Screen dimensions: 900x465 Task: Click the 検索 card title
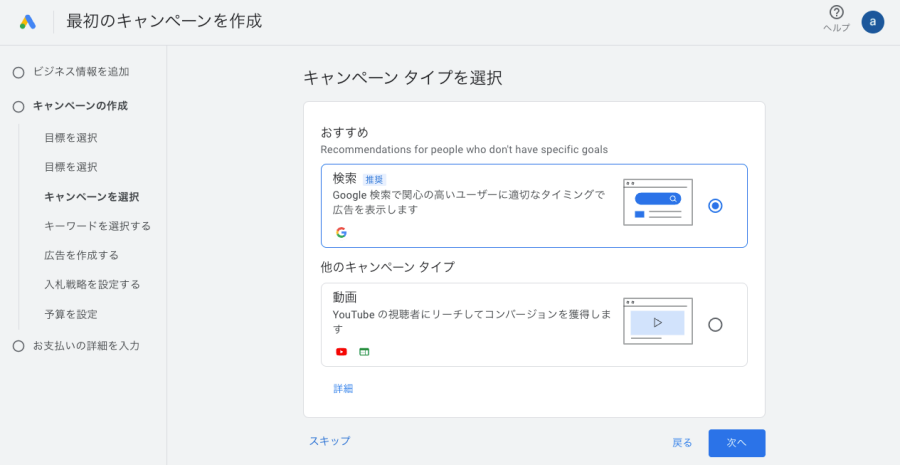[x=345, y=179]
